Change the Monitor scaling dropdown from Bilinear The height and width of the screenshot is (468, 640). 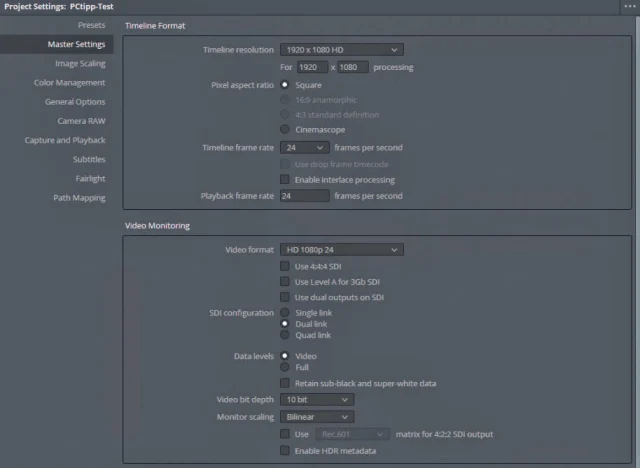click(x=316, y=417)
